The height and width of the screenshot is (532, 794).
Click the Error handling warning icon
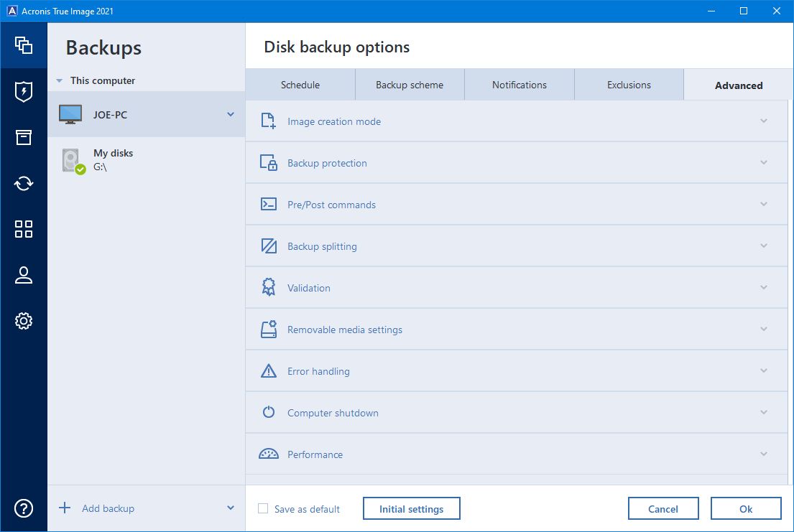pos(269,371)
